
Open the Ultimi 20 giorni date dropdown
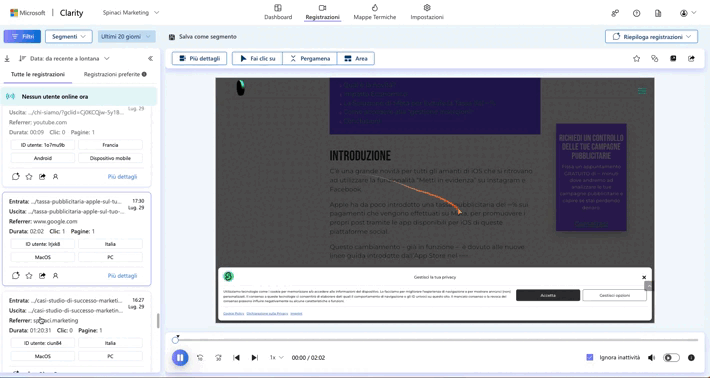[x=126, y=37]
